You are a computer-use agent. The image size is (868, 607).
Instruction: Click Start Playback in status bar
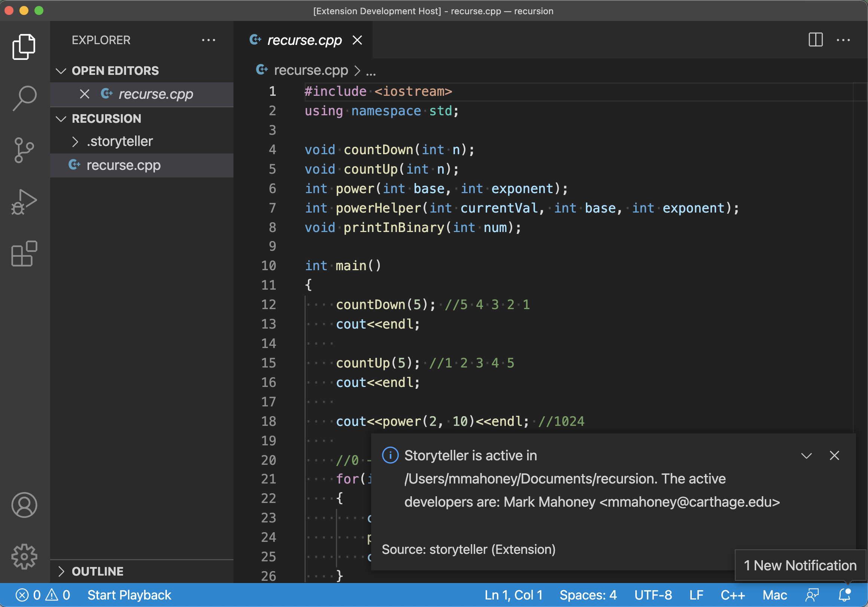[129, 595]
